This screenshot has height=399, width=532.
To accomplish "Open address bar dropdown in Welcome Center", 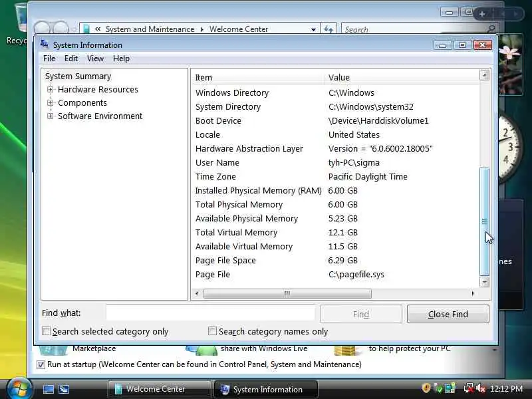I will click(x=313, y=29).
